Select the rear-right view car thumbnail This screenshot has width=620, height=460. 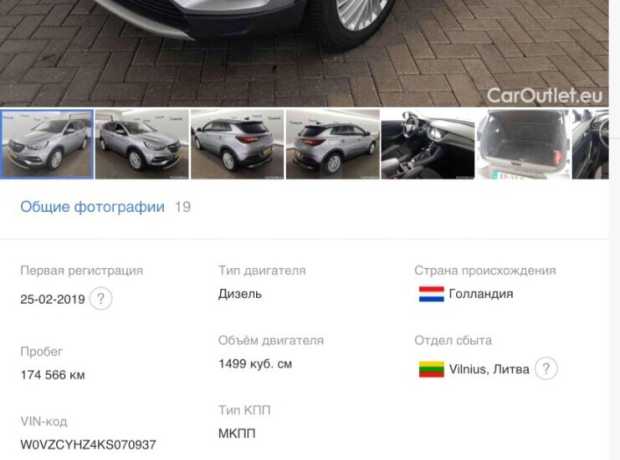(x=333, y=144)
